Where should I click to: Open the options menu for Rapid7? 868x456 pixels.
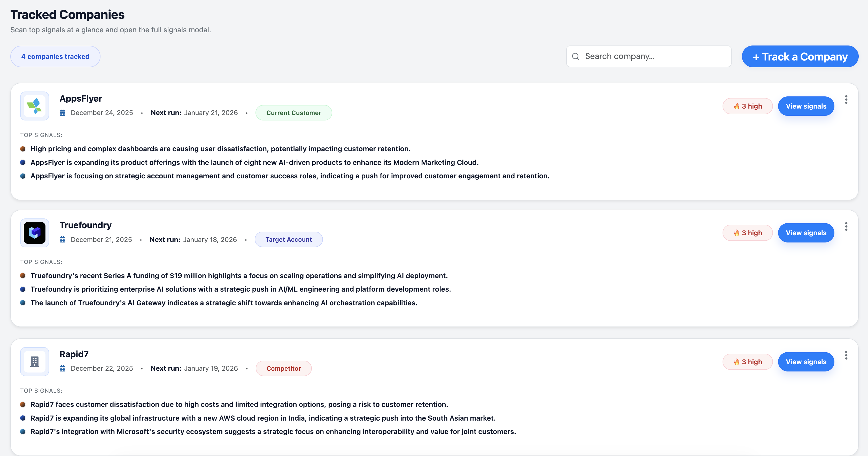coord(846,355)
